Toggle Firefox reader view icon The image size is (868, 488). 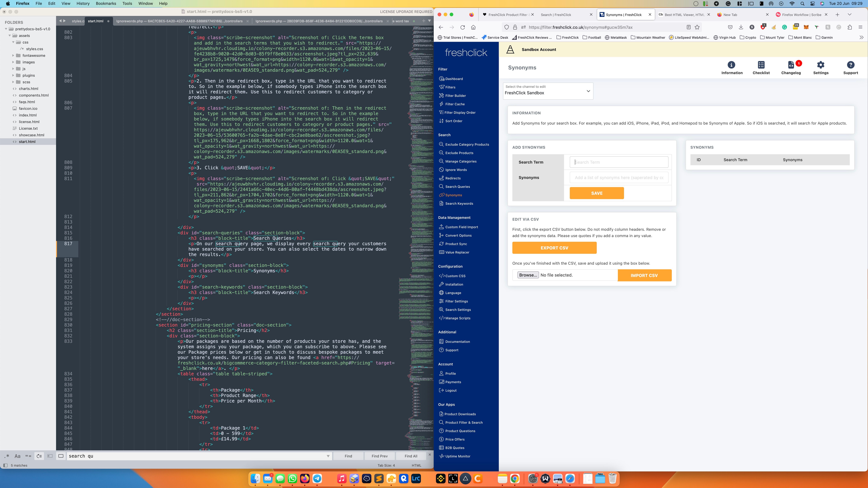pyautogui.click(x=688, y=27)
